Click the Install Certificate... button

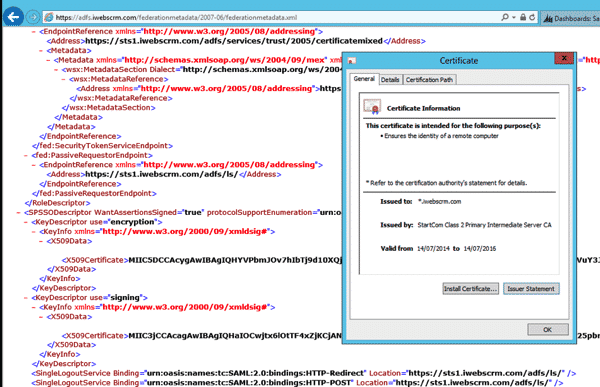[x=470, y=289]
